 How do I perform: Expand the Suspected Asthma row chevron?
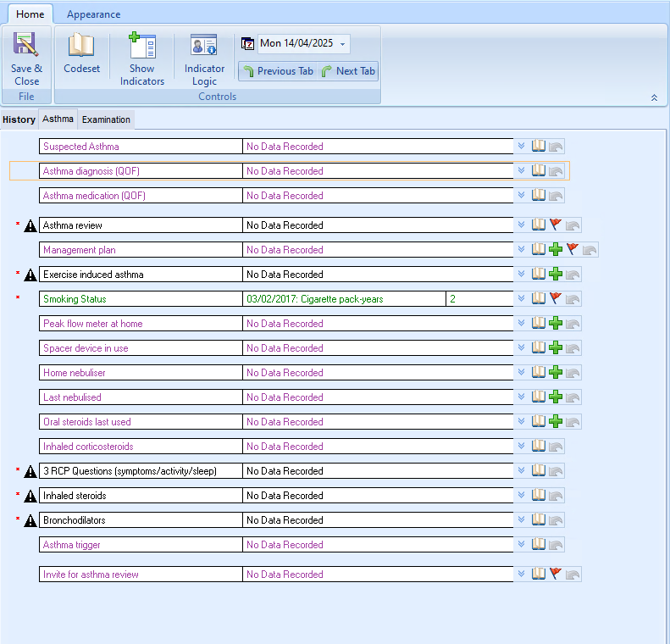(521, 146)
